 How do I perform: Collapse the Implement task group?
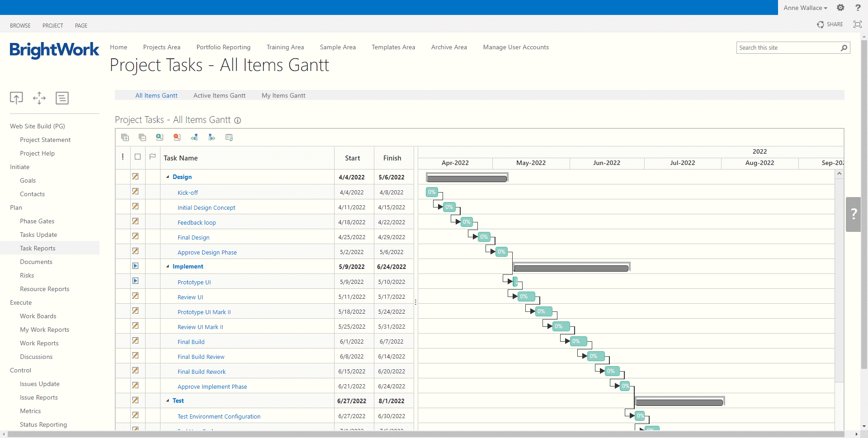pyautogui.click(x=168, y=266)
